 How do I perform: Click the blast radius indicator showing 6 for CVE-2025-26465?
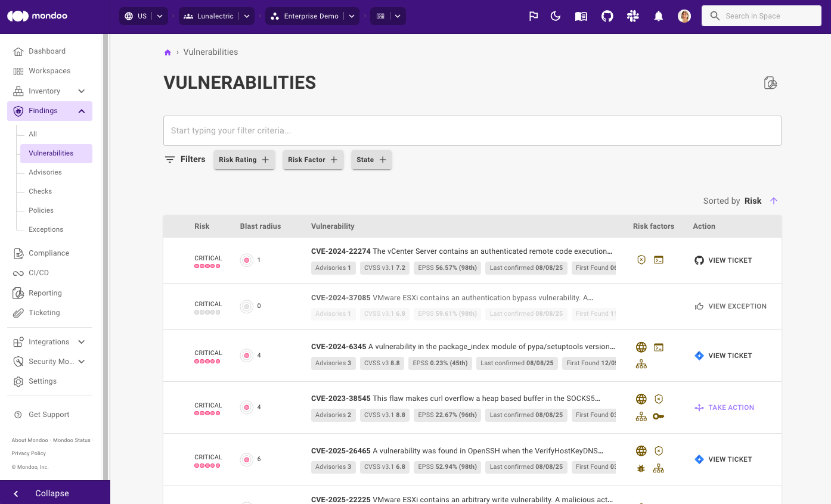point(247,459)
